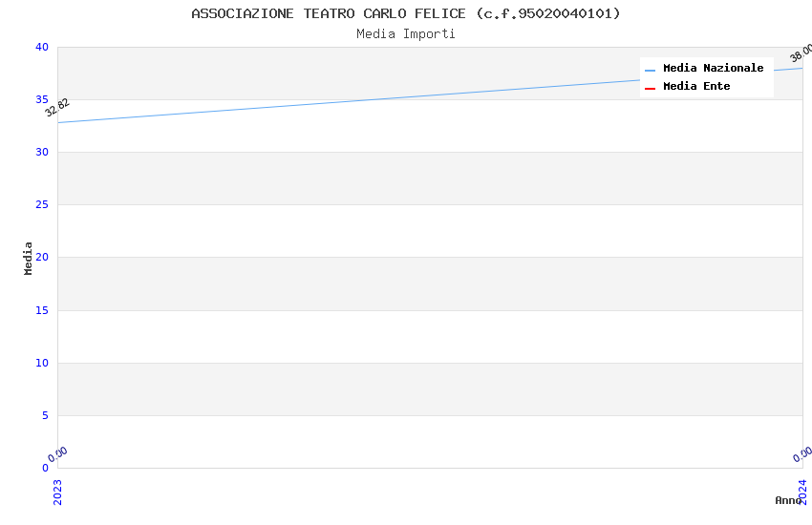The height and width of the screenshot is (525, 812).
Task: Click the 30 y-axis tick label
Action: [x=42, y=152]
